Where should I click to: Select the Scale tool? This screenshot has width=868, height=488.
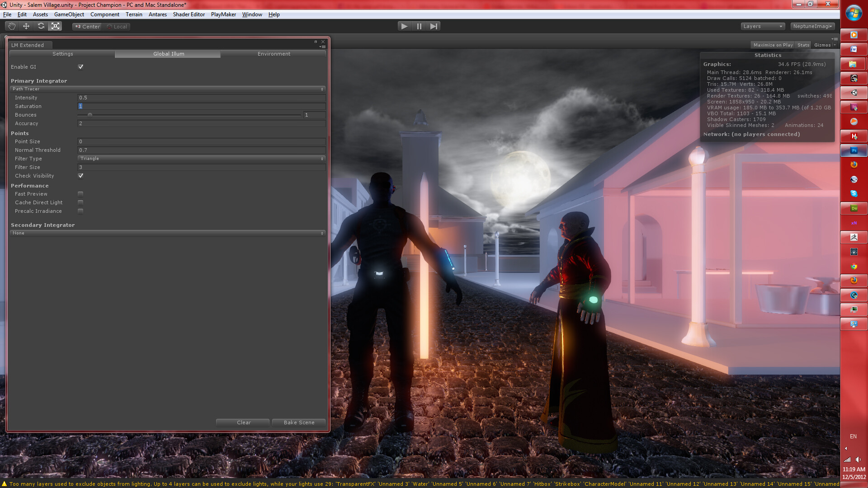coord(55,26)
